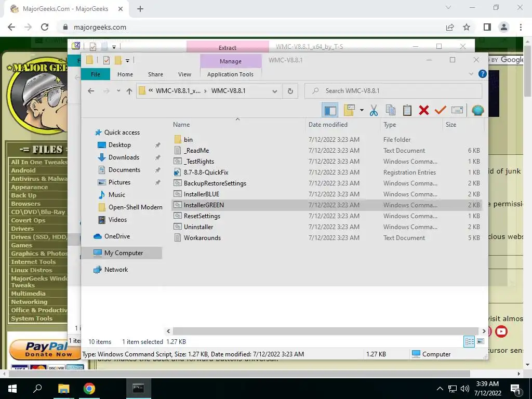Viewport: 532px width, 399px height.
Task: Expand the Folder Options dropdown arrow
Action: click(362, 110)
